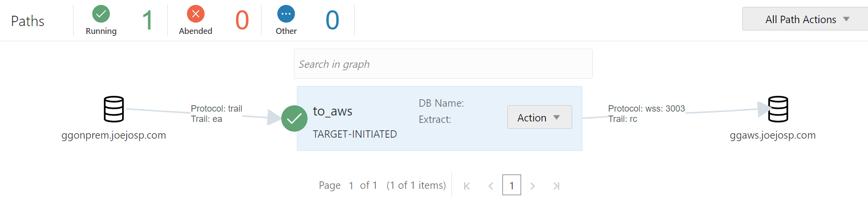Click the green Running status icon
Viewport: 868px width, 205px height.
[101, 14]
